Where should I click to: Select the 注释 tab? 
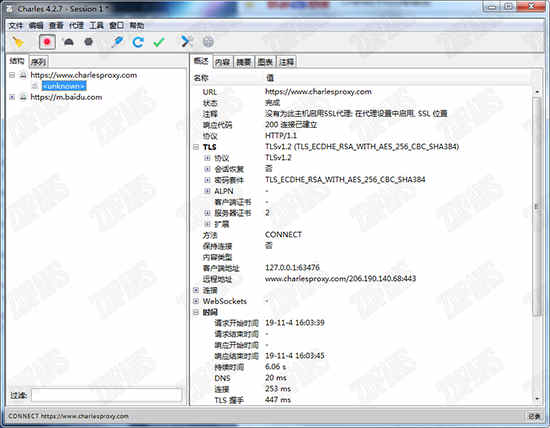pyautogui.click(x=287, y=62)
